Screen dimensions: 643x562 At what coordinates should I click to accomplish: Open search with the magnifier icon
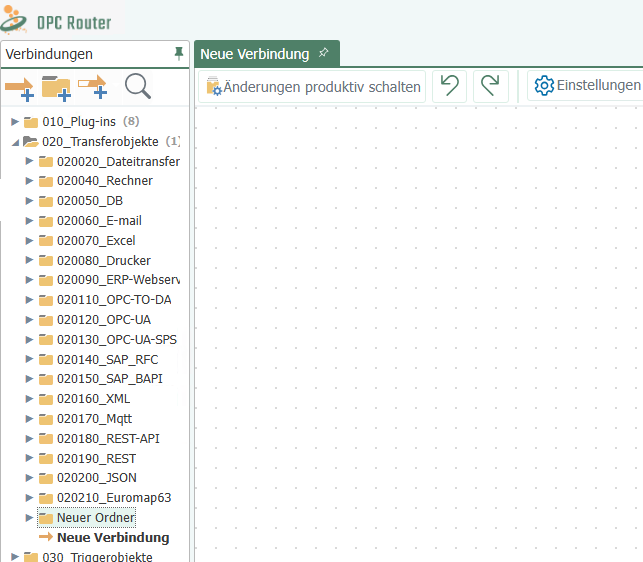[137, 87]
